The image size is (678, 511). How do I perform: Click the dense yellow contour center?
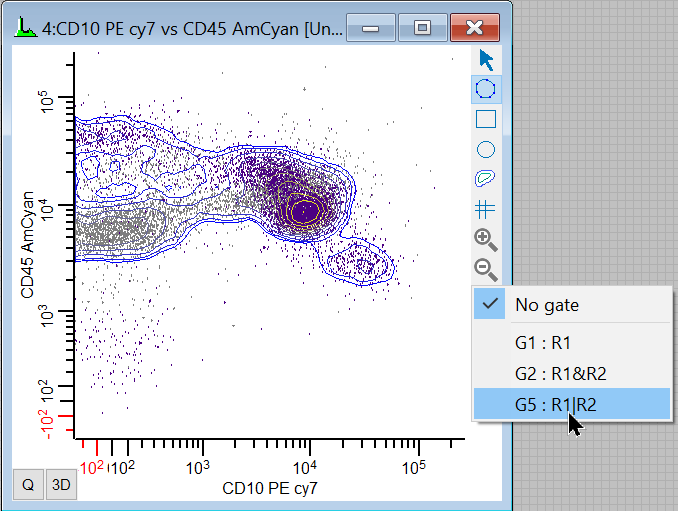(x=308, y=211)
